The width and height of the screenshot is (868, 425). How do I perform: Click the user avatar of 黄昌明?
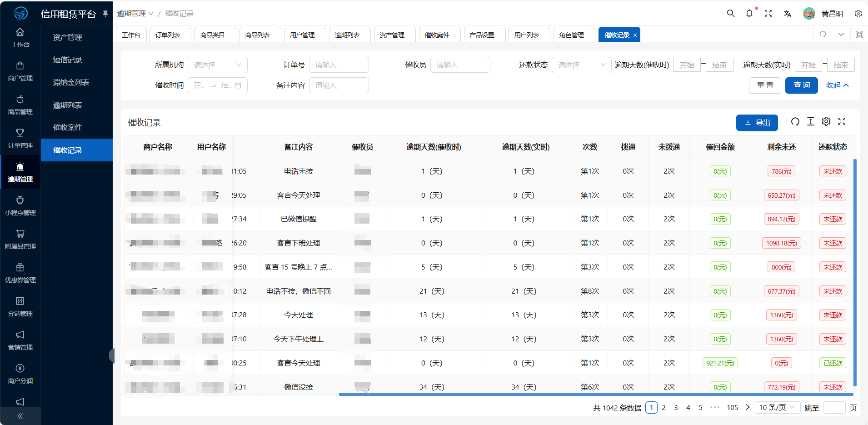(809, 14)
